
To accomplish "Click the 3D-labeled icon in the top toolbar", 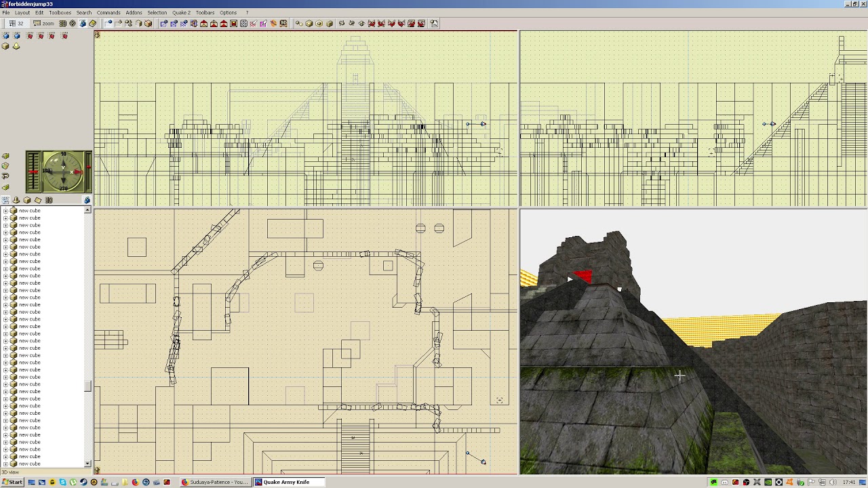I will pos(283,23).
